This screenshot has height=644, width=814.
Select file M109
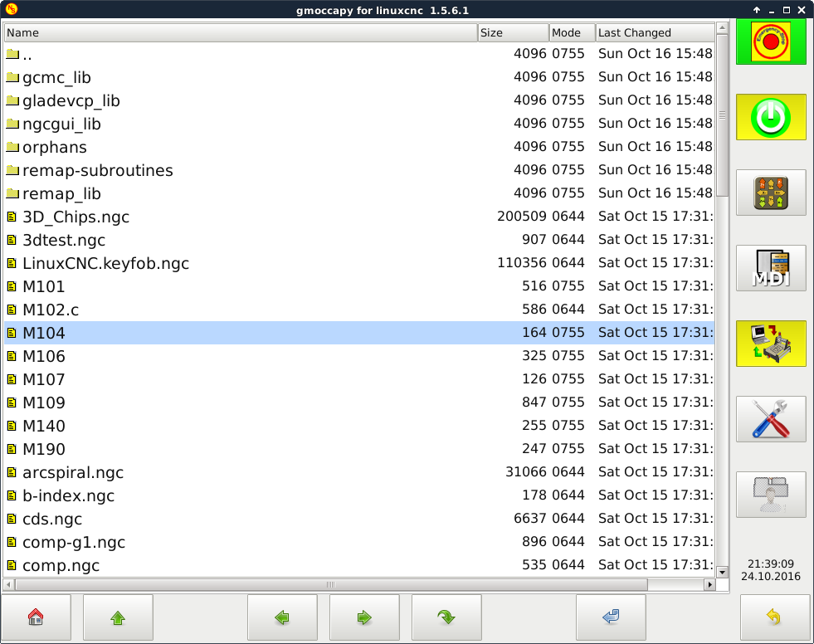[359, 402]
